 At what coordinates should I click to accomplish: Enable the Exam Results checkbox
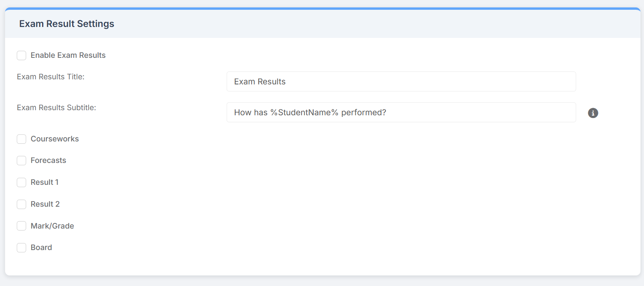click(21, 55)
